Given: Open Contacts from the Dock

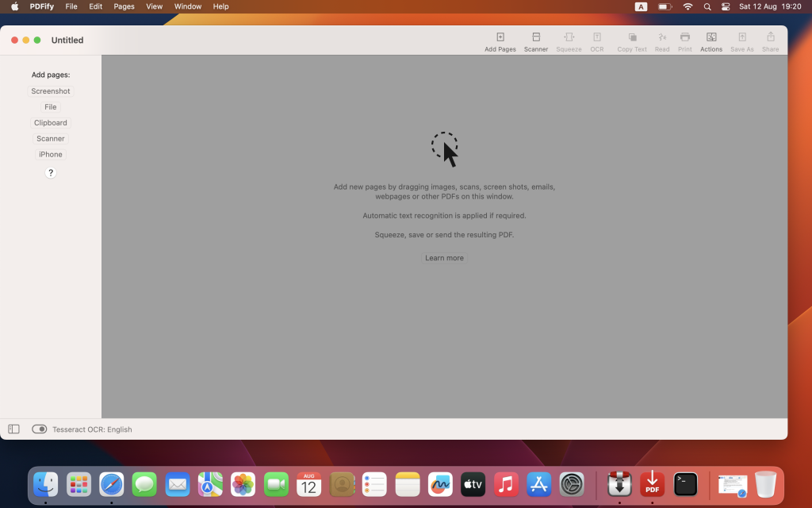Looking at the screenshot, I should tap(342, 484).
